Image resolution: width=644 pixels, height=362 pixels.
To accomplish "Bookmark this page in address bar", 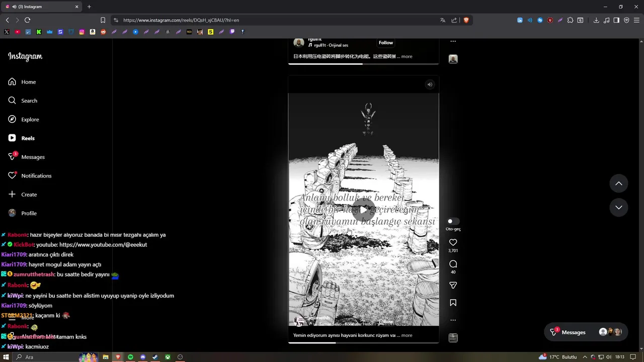I will tap(103, 20).
